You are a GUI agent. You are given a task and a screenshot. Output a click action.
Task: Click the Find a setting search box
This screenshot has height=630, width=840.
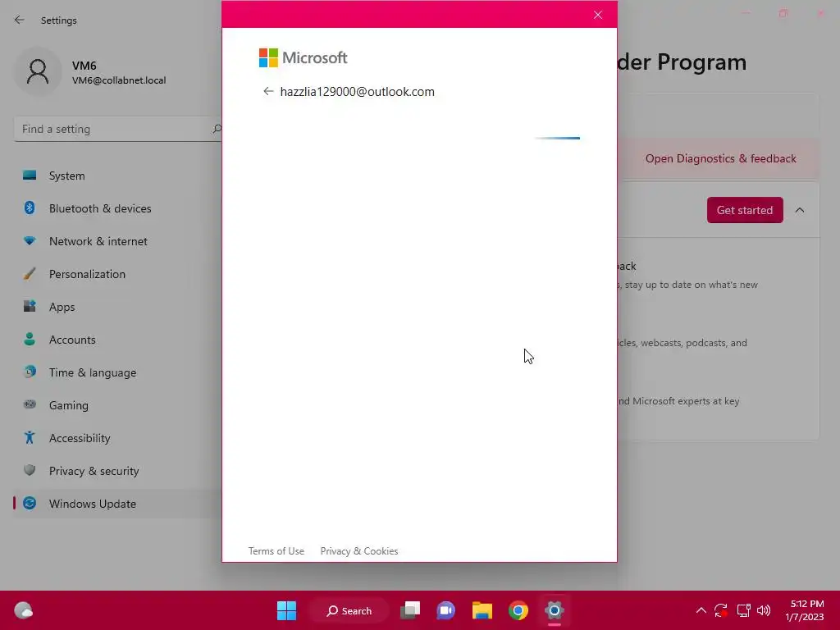[x=118, y=129]
